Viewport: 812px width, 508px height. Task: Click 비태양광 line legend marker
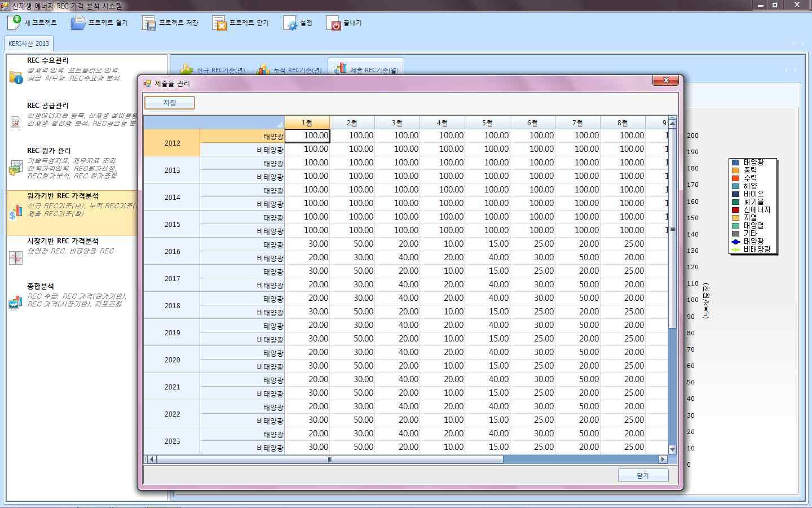tap(735, 249)
